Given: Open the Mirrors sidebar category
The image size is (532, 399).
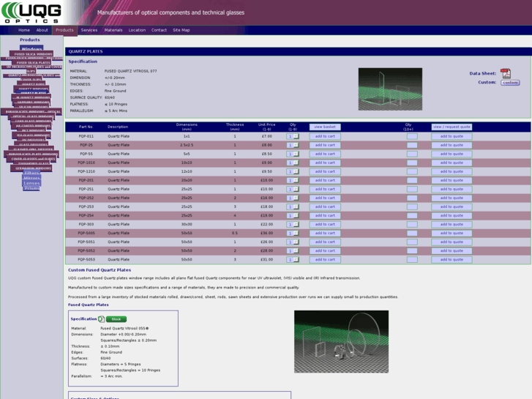Looking at the screenshot, I should (31, 178).
